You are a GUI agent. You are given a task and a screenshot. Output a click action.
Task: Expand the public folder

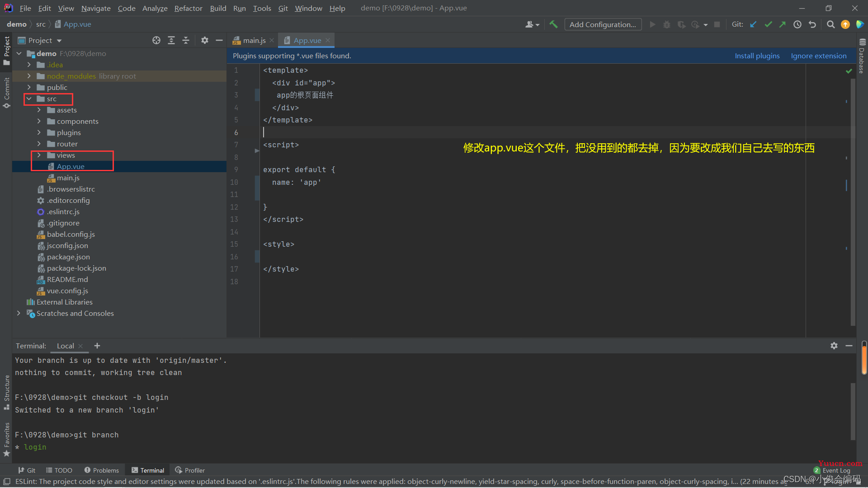[29, 87]
